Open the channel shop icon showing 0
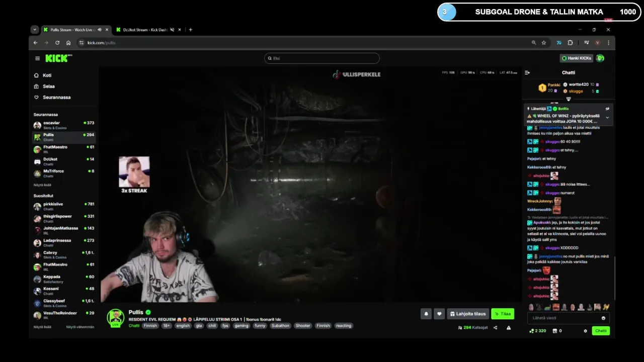 click(557, 331)
